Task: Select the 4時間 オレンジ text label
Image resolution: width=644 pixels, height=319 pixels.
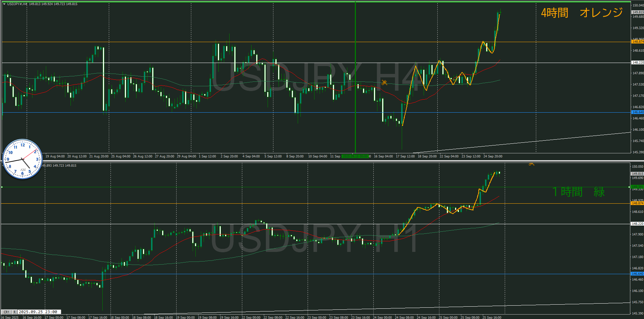Action: (581, 13)
